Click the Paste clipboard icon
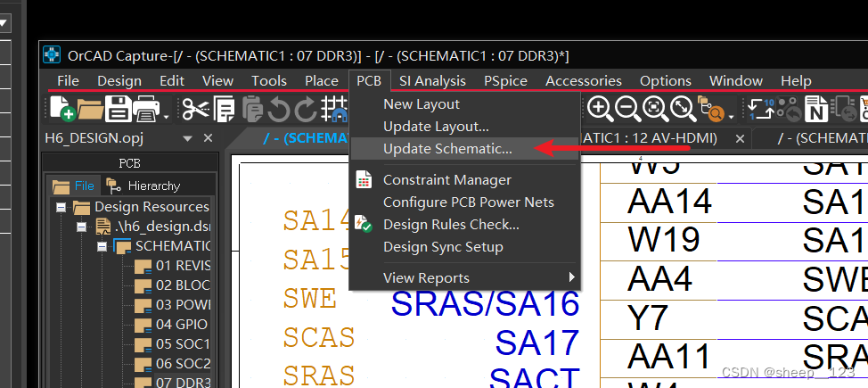This screenshot has height=388, width=868. coord(252,109)
